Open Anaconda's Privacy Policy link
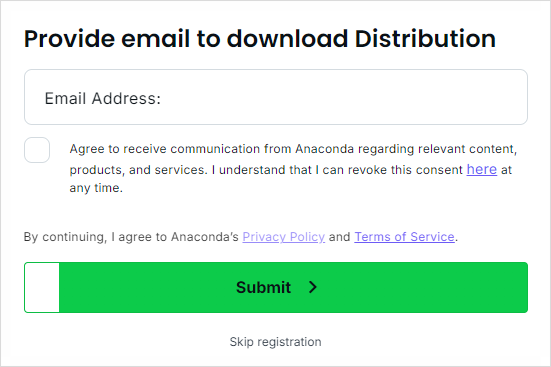This screenshot has width=551, height=367. point(284,237)
